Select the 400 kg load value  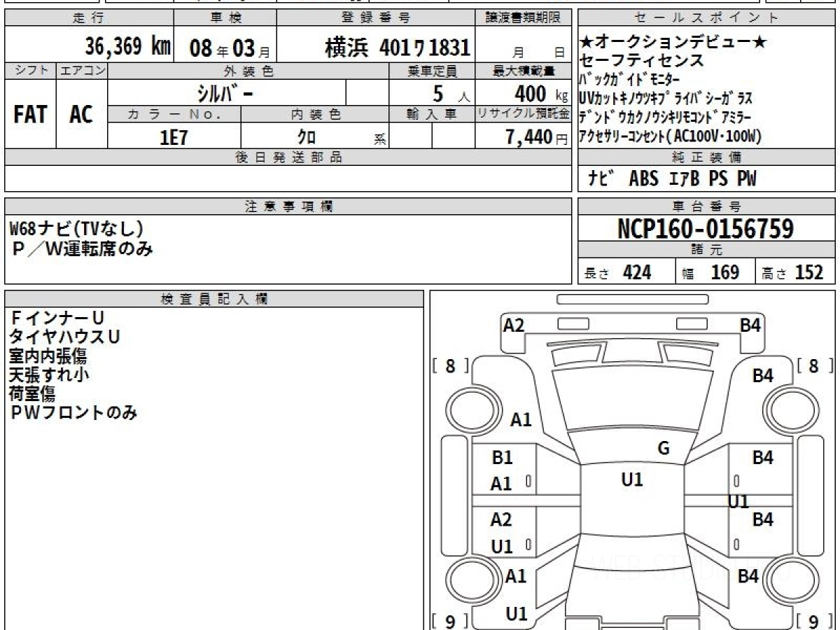[541, 93]
